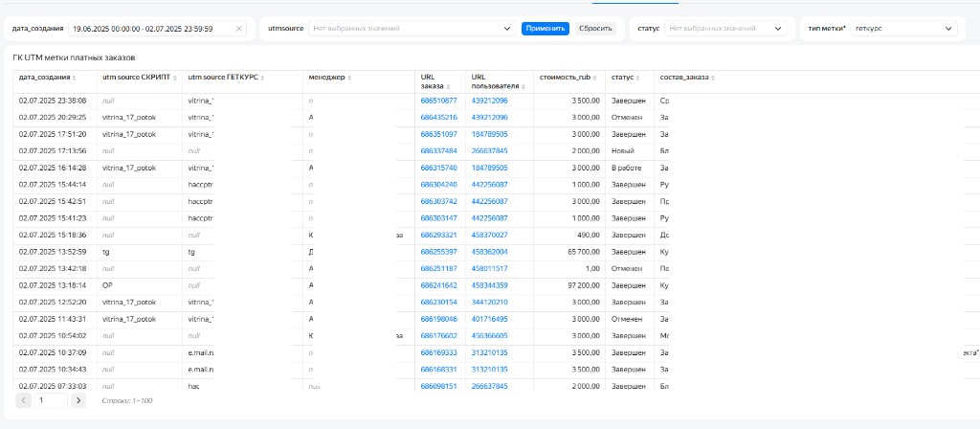Viewport: 980px width, 429px height.
Task: Select date cell 02.07.2025 07:33:03
Action: tap(53, 386)
